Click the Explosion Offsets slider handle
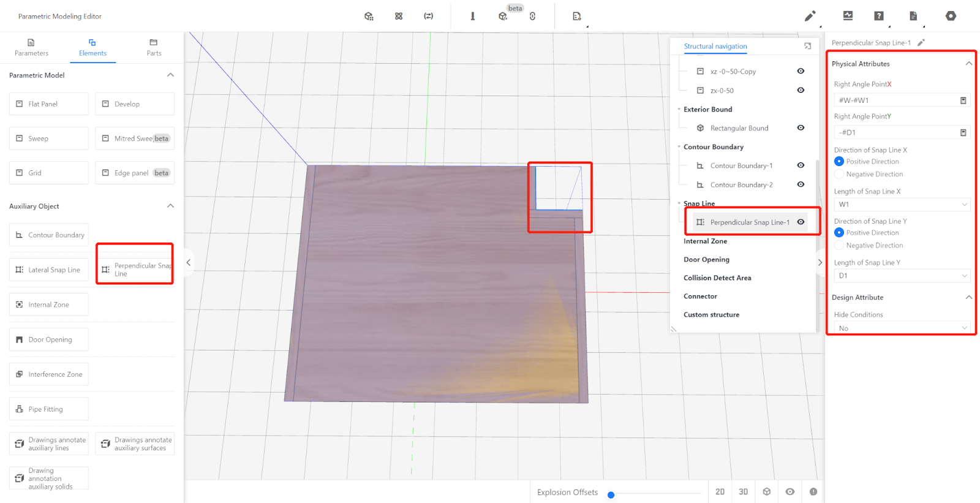 611,495
